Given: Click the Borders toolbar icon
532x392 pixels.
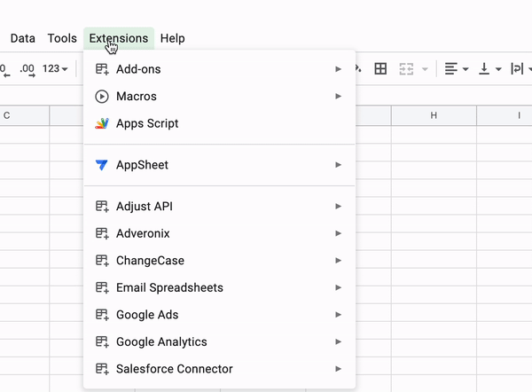Looking at the screenshot, I should (380, 69).
